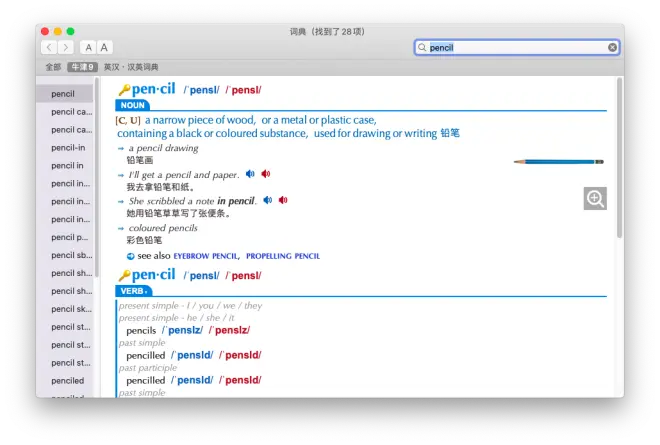Play the blue verb pronunciation /ˈpensl/
This screenshot has width=660, height=445.
(201, 276)
